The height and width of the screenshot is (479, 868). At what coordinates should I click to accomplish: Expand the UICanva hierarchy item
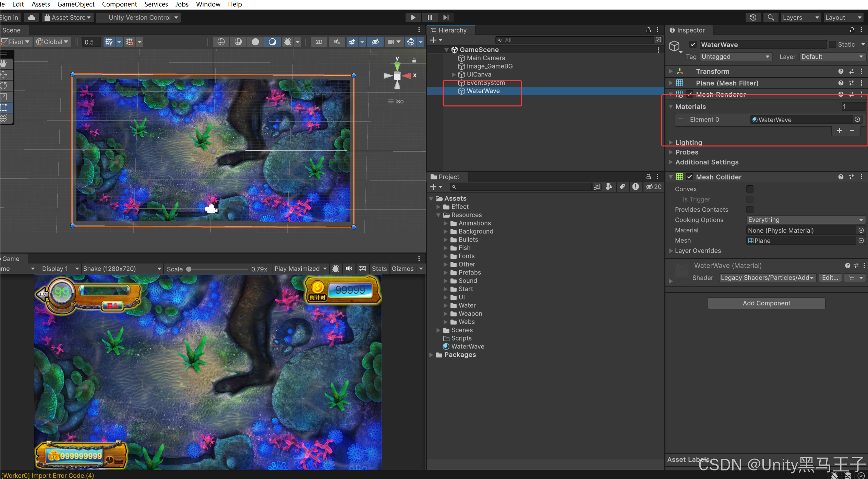[x=454, y=74]
